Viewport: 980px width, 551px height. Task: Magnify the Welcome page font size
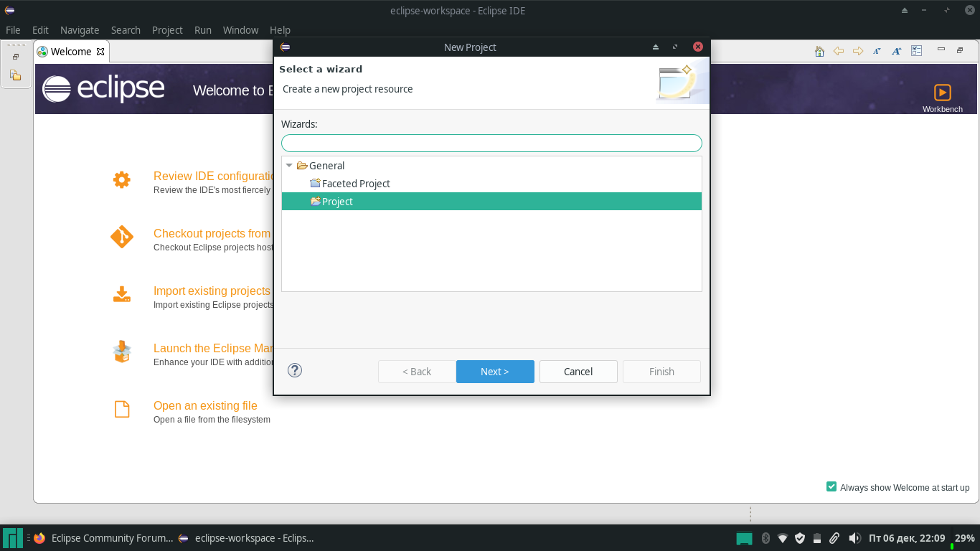(896, 51)
